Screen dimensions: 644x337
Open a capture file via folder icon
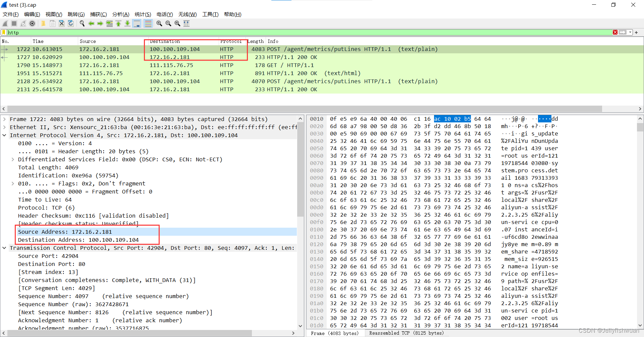click(43, 23)
